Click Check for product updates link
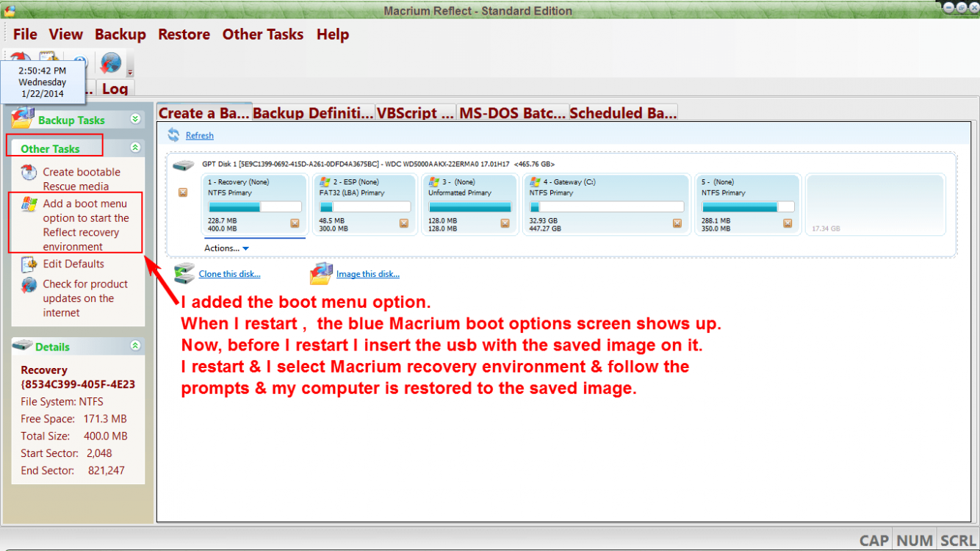980x551 pixels. tap(85, 298)
